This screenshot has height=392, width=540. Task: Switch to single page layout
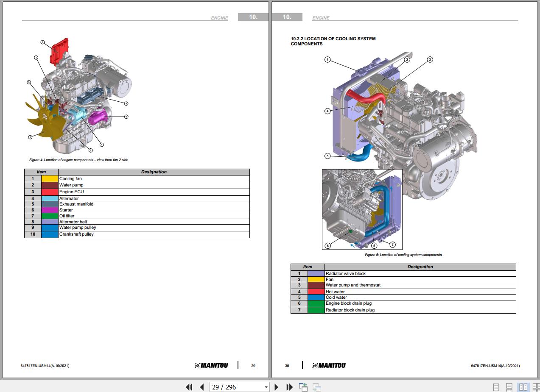tap(496, 387)
